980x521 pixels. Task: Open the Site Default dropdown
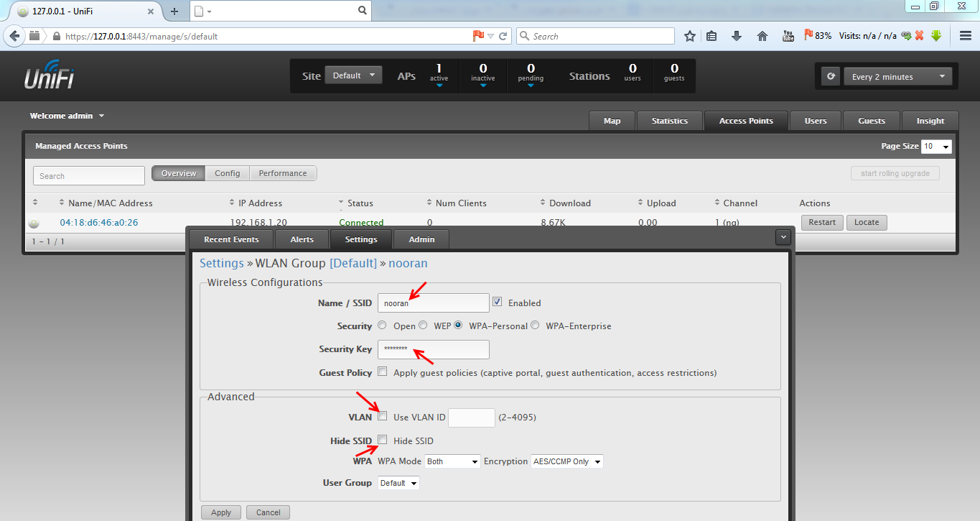point(354,75)
